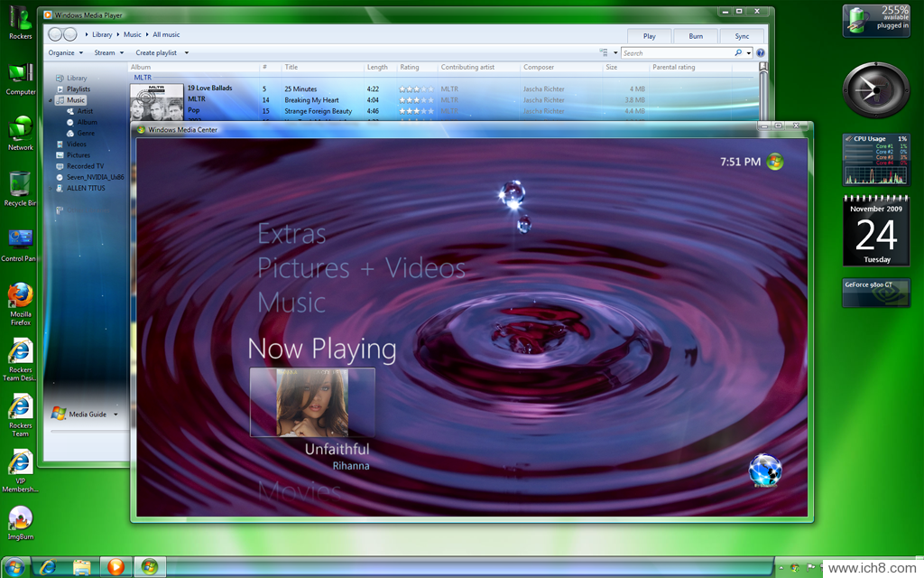
Task: Open Windows Media Player help icon
Action: [x=760, y=53]
